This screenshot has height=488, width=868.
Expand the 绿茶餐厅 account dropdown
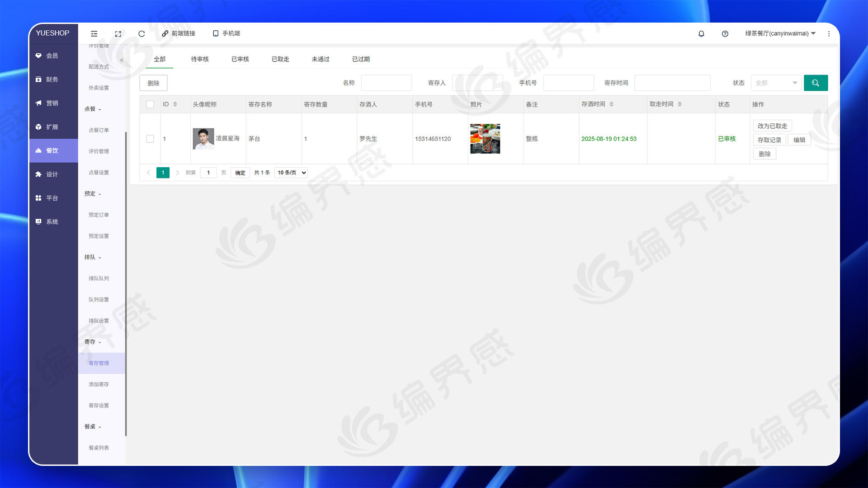(x=780, y=33)
